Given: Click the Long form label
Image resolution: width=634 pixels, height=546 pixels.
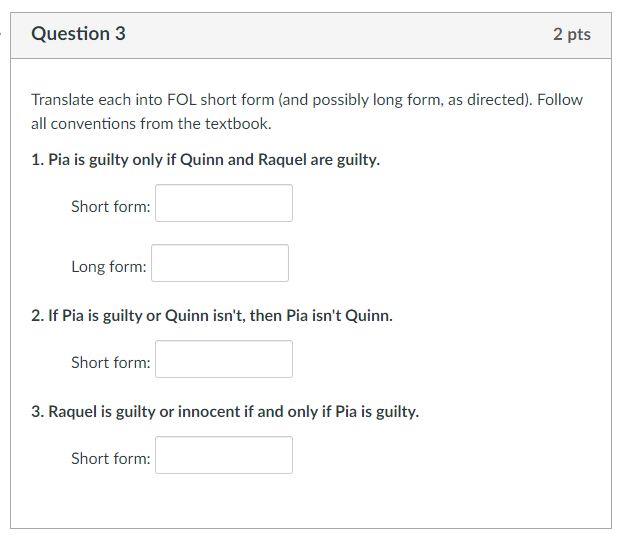Looking at the screenshot, I should tap(109, 267).
